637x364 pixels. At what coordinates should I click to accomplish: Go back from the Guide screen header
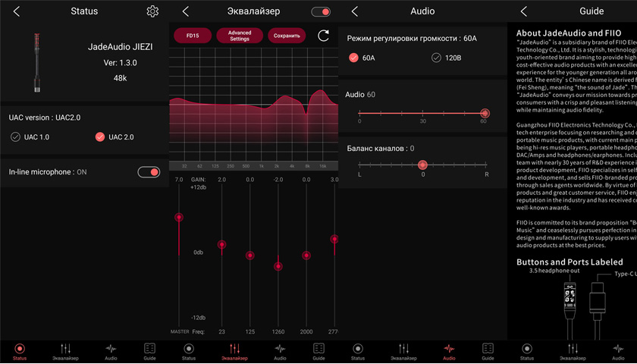(x=523, y=11)
